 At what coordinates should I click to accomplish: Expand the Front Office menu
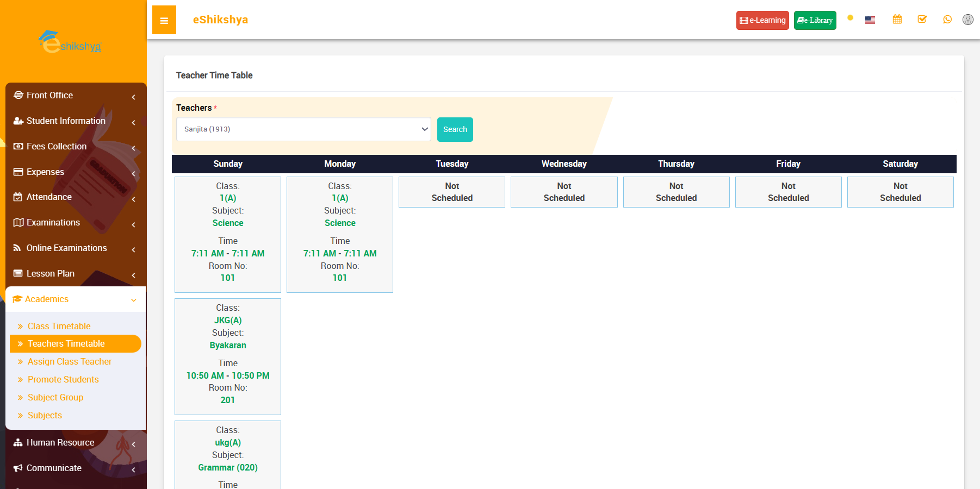(76, 96)
